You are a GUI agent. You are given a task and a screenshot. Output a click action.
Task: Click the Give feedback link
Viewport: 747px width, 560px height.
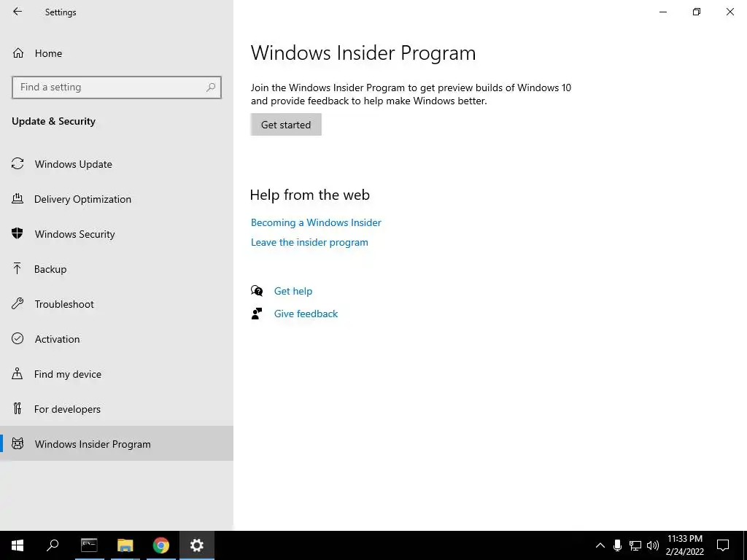306,314
